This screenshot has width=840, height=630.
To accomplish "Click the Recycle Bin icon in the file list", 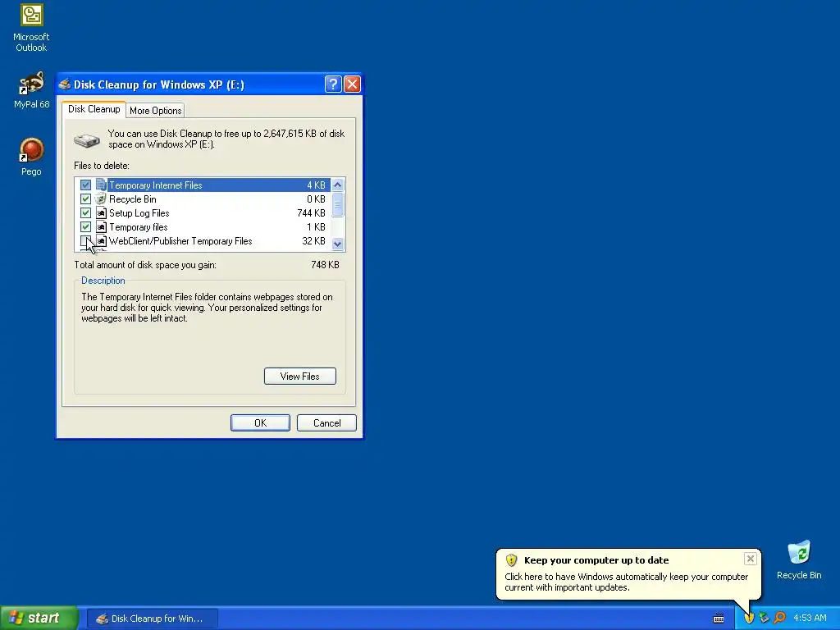I will [x=101, y=199].
